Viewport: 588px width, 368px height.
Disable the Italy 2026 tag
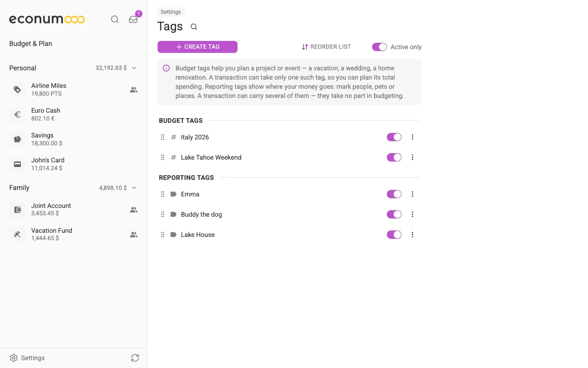(x=394, y=137)
